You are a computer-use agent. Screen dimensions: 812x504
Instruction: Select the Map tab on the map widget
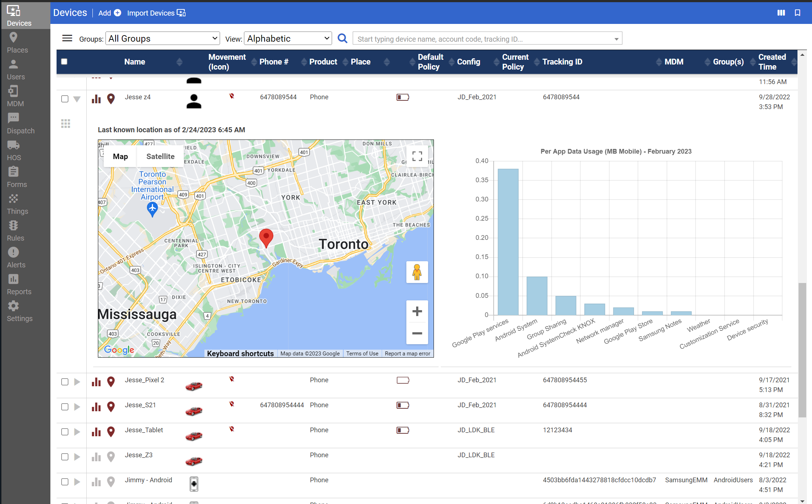[x=120, y=156]
